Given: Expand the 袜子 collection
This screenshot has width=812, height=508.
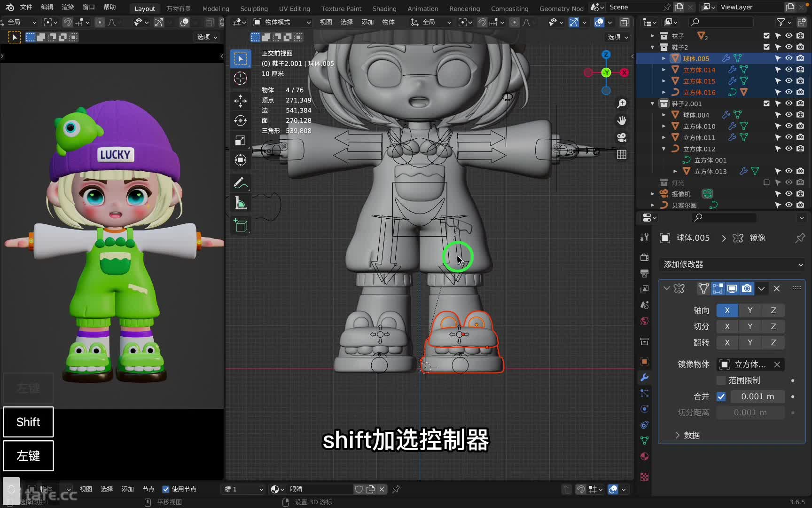Looking at the screenshot, I should 652,36.
